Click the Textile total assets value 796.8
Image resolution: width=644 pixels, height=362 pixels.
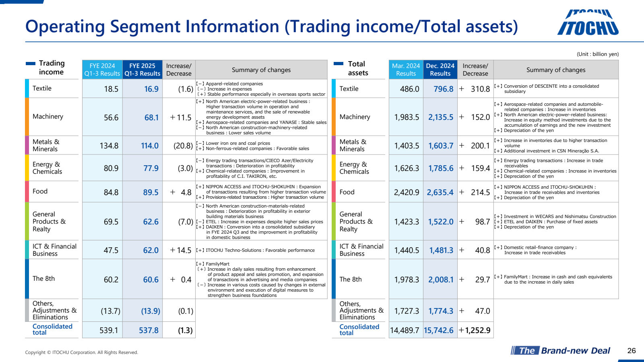(x=444, y=89)
